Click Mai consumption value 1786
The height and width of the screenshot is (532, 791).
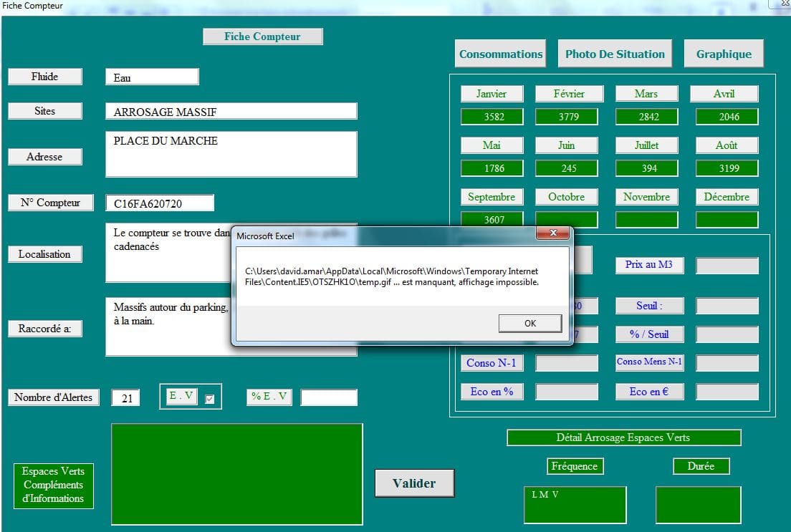point(492,168)
